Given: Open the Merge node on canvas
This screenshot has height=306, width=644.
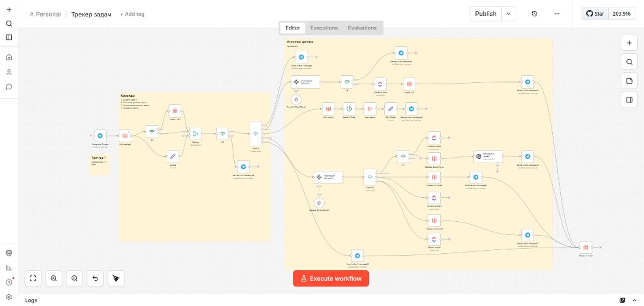Looking at the screenshot, I should (196, 134).
